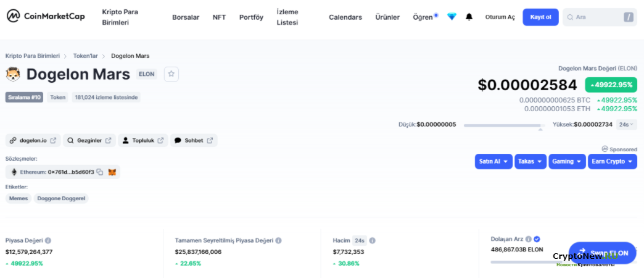Change the 24s price range period
The image size is (644, 278).
point(626,124)
